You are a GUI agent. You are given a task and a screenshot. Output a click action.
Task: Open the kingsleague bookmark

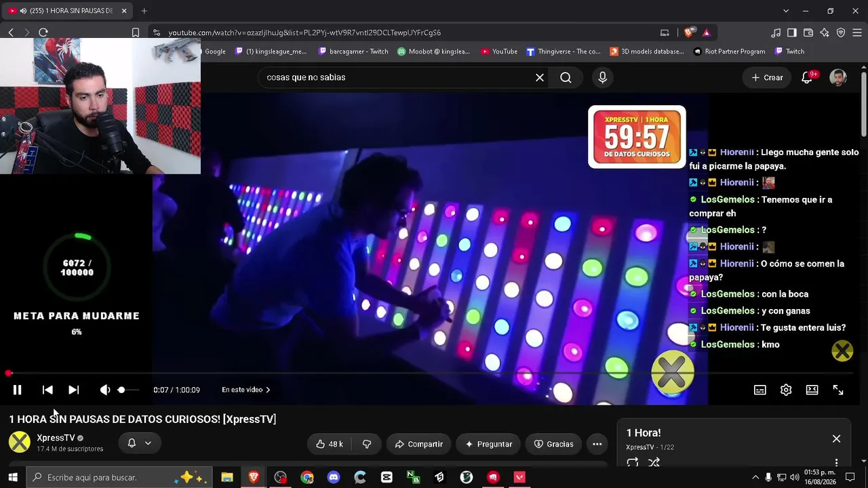pyautogui.click(x=271, y=52)
